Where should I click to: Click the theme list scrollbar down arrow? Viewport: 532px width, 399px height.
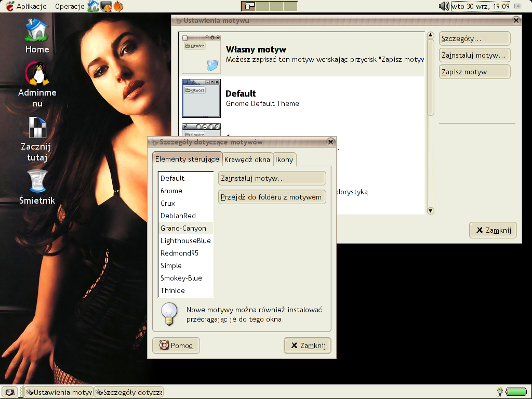coord(431,211)
